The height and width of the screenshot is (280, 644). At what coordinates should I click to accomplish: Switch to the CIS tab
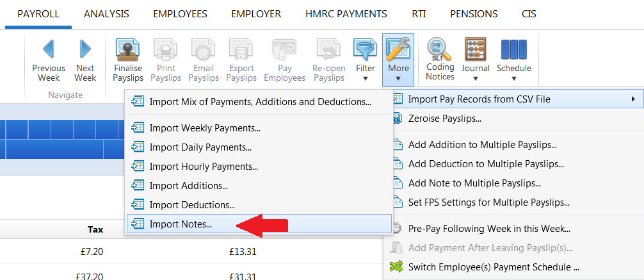529,14
